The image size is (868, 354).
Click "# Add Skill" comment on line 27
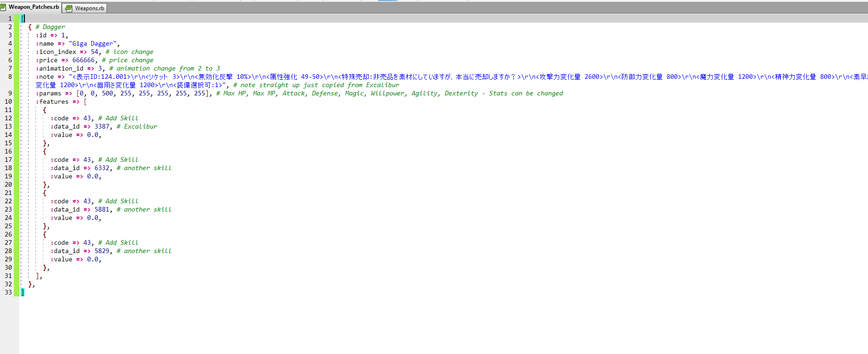(x=118, y=242)
